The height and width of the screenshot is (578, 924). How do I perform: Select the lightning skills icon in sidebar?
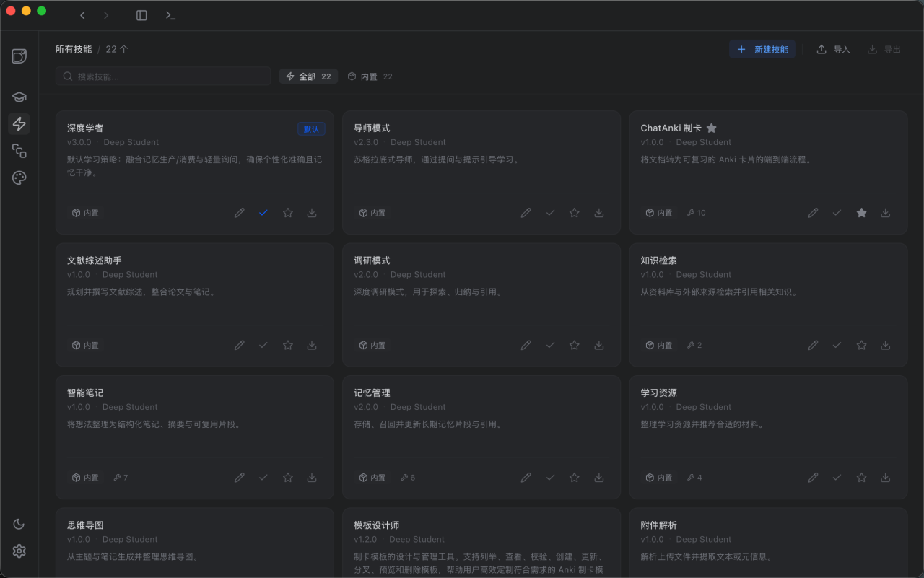[19, 123]
